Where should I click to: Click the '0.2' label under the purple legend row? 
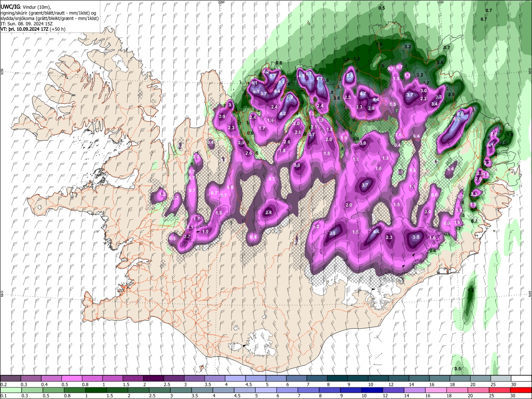pyautogui.click(x=4, y=384)
